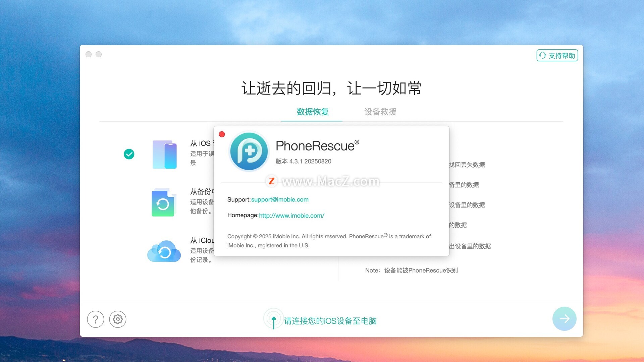Click the 找回丢失数据 text
The image size is (644, 362).
467,165
